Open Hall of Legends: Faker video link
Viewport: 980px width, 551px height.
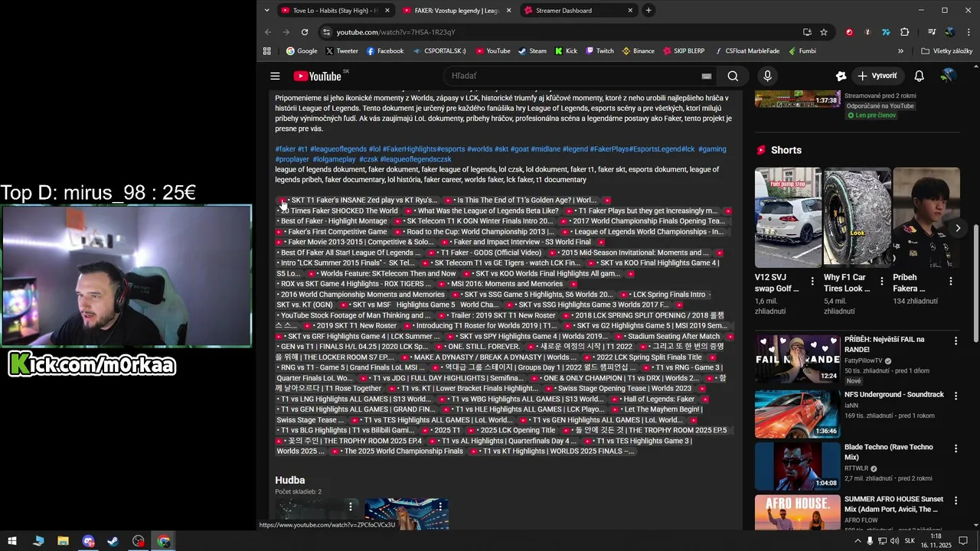tap(659, 399)
